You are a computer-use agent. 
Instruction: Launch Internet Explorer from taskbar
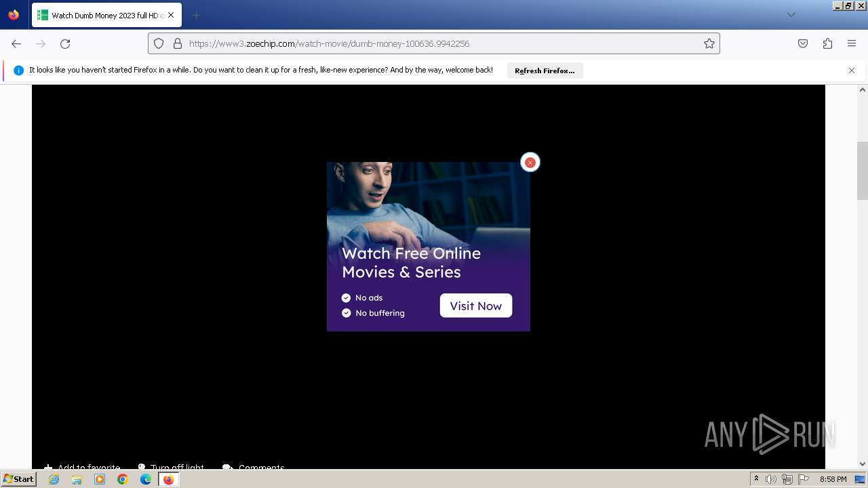click(x=54, y=479)
